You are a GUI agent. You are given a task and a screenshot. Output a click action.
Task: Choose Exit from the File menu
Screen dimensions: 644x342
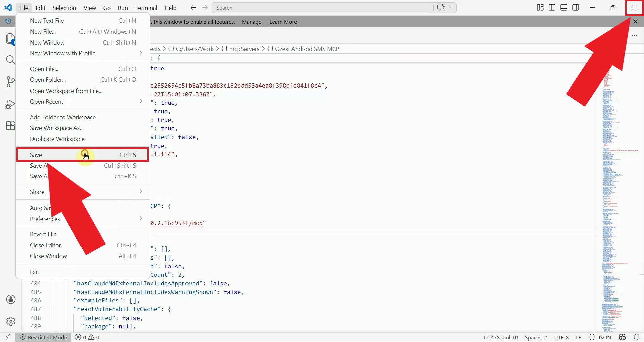tap(83, 272)
